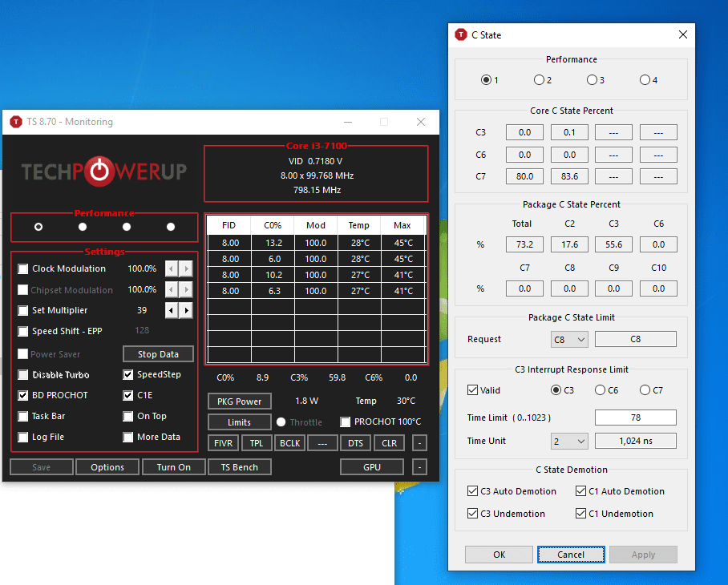Open the GPU panel
Screen dimensions: 728x585
372,467
